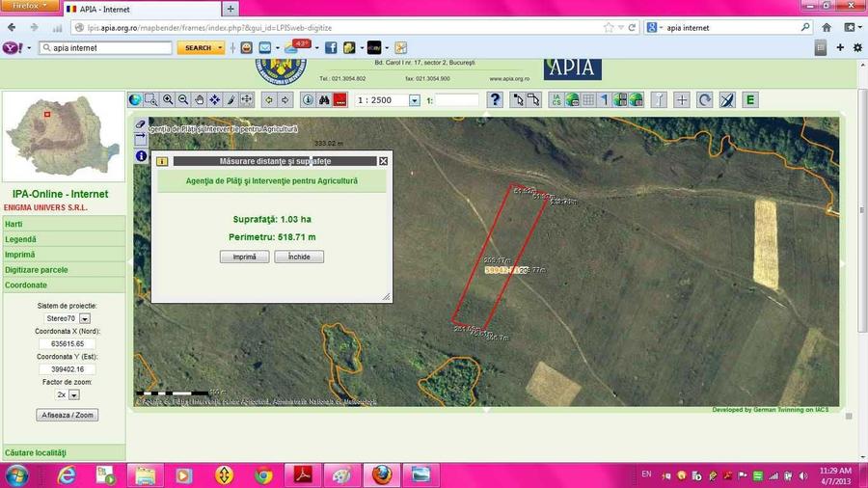Screen dimensions: 868x488
Task: Click the binoculars search icon
Action: point(324,99)
